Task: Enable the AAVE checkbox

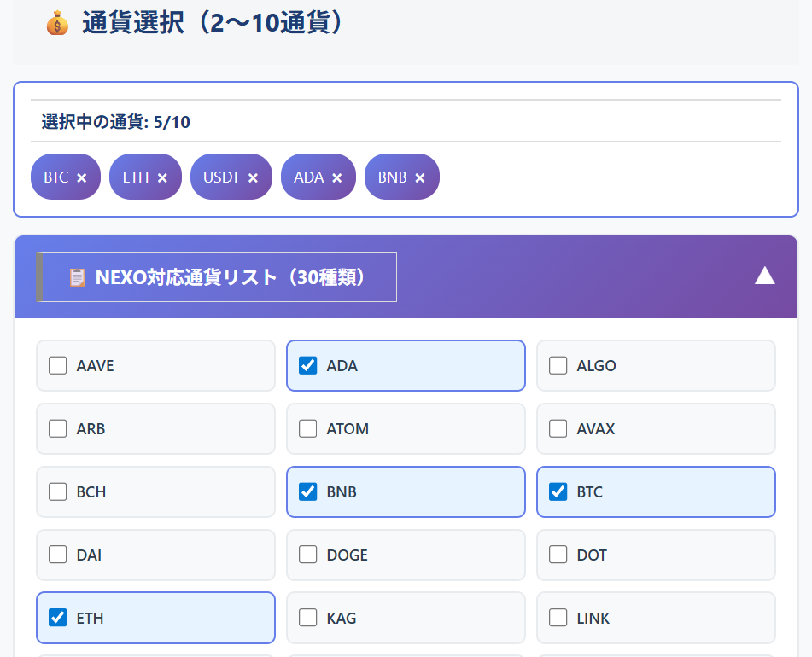Action: coord(58,366)
